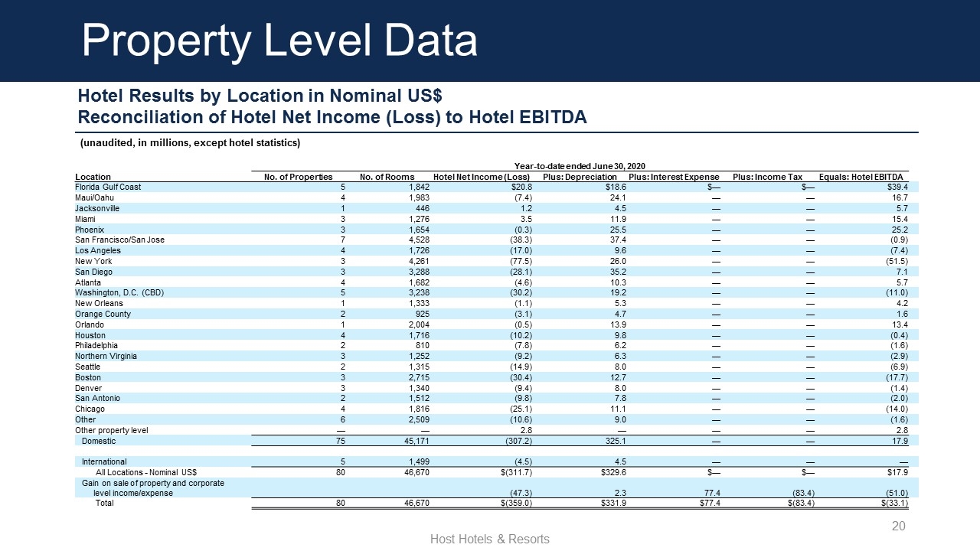Click Florida Gulf Coast EBITDA value '$39.4'
980x551 pixels.
coord(897,187)
